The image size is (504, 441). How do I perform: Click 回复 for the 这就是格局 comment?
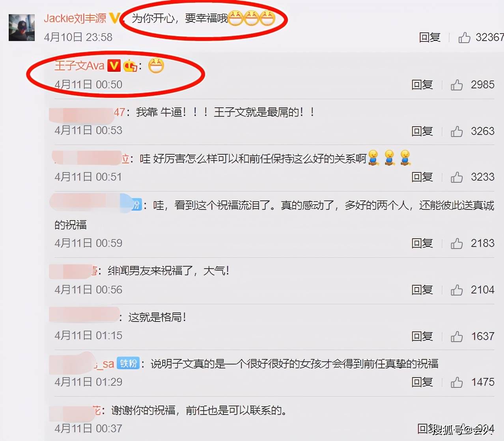click(422, 336)
